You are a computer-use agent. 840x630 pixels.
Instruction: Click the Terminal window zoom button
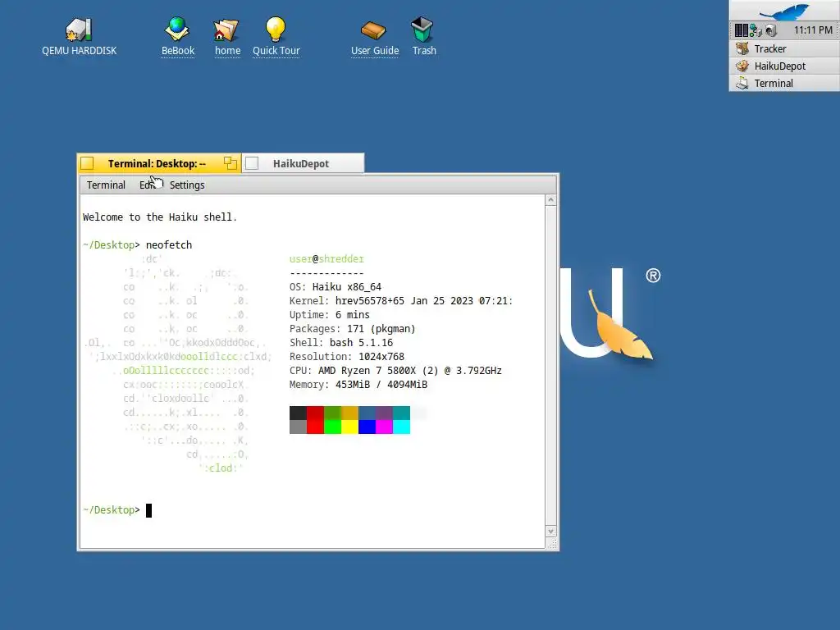coord(231,163)
